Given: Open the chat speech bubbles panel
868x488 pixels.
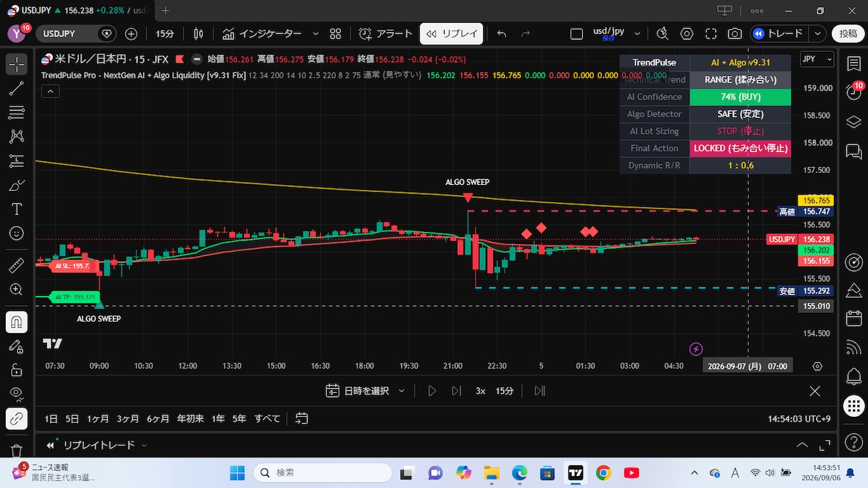Looking at the screenshot, I should tap(854, 151).
